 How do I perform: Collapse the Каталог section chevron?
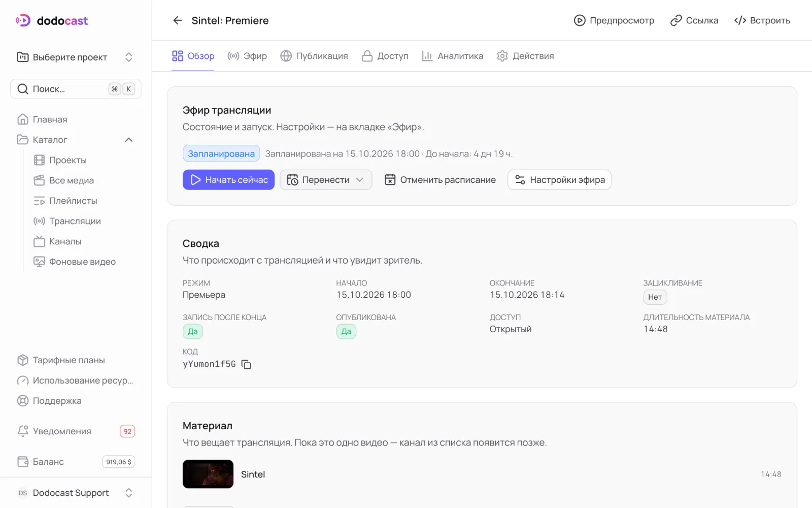pos(129,140)
